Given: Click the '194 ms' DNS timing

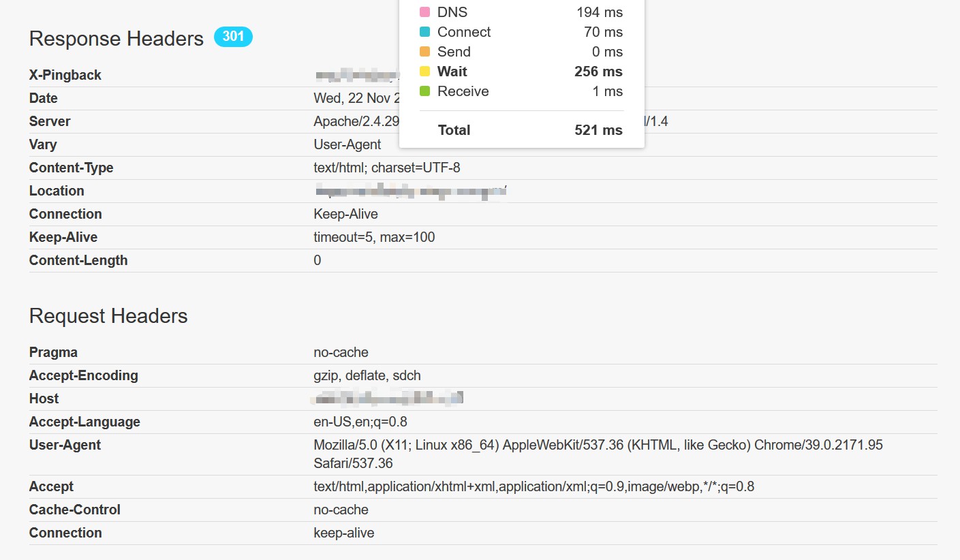Looking at the screenshot, I should pyautogui.click(x=600, y=12).
